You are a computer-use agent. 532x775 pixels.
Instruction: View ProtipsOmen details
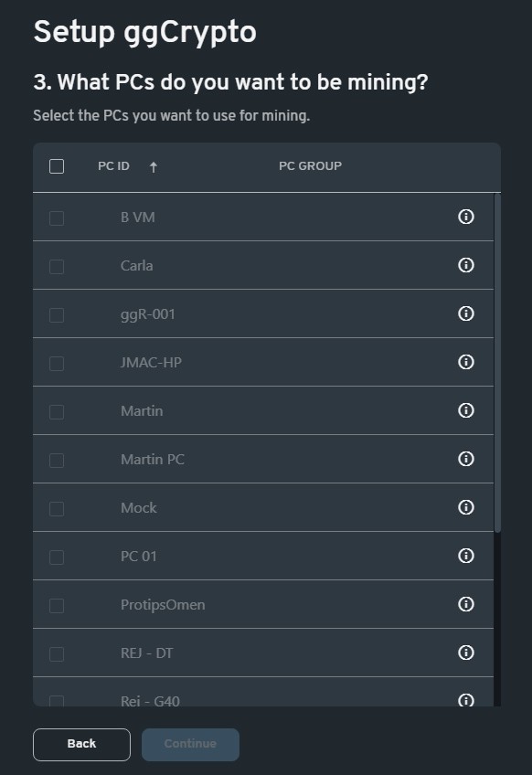(465, 604)
